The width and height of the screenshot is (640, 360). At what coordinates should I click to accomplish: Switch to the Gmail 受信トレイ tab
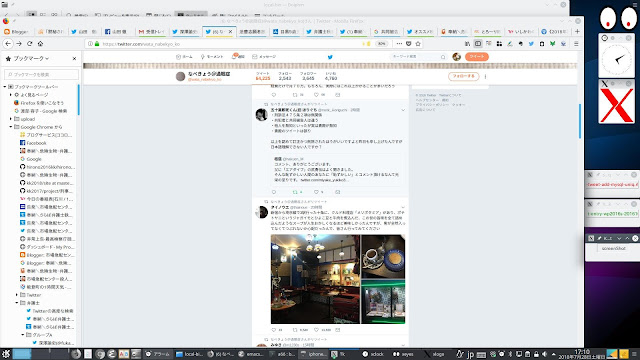point(151,31)
